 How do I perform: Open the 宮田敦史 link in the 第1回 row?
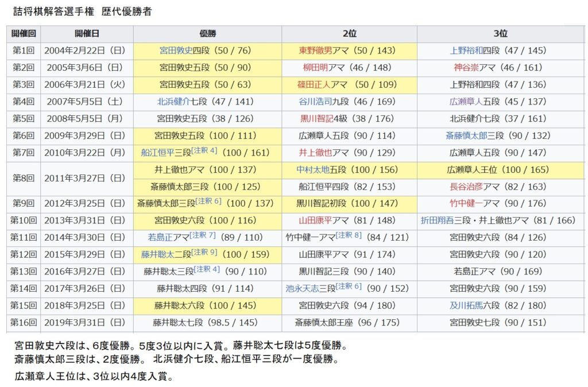click(176, 51)
